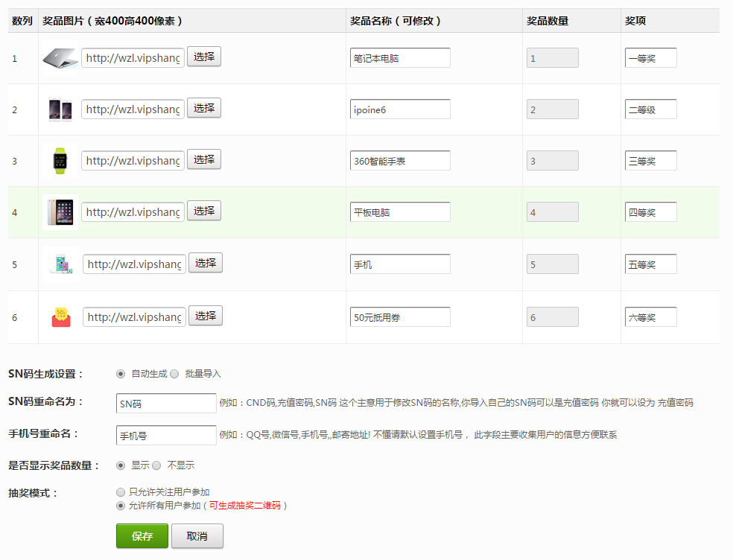Screen dimensions: 733x560
Task: Click the 50 yuan coupon red envelope thumbnail
Action: click(x=61, y=317)
